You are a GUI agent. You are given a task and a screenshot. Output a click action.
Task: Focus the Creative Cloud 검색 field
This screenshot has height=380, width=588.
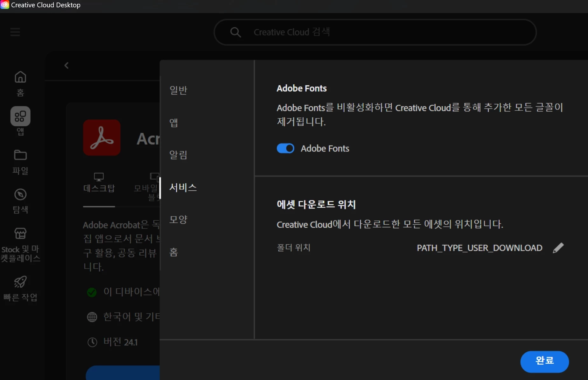click(x=375, y=32)
